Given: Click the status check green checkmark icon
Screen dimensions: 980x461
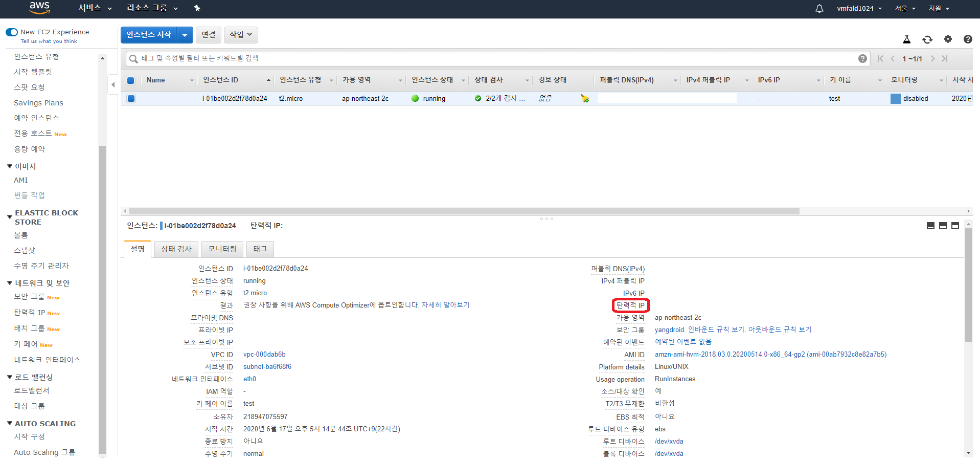Looking at the screenshot, I should tap(478, 98).
